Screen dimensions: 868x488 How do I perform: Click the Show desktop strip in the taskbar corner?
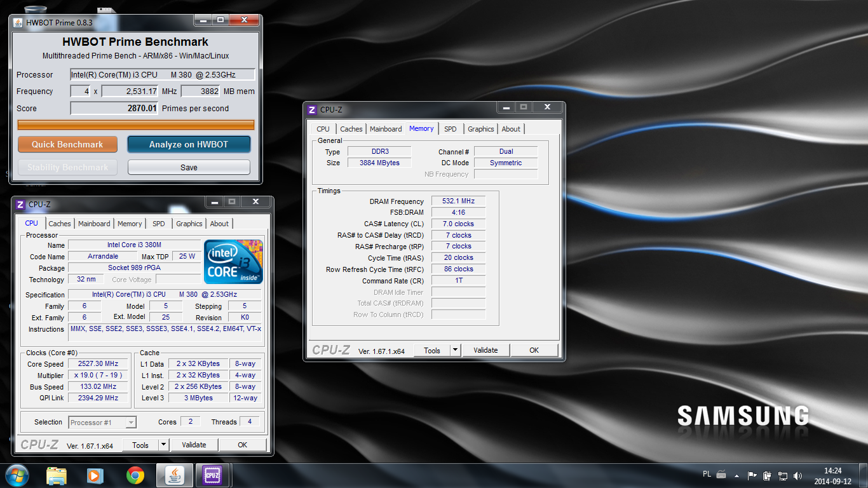pos(864,476)
